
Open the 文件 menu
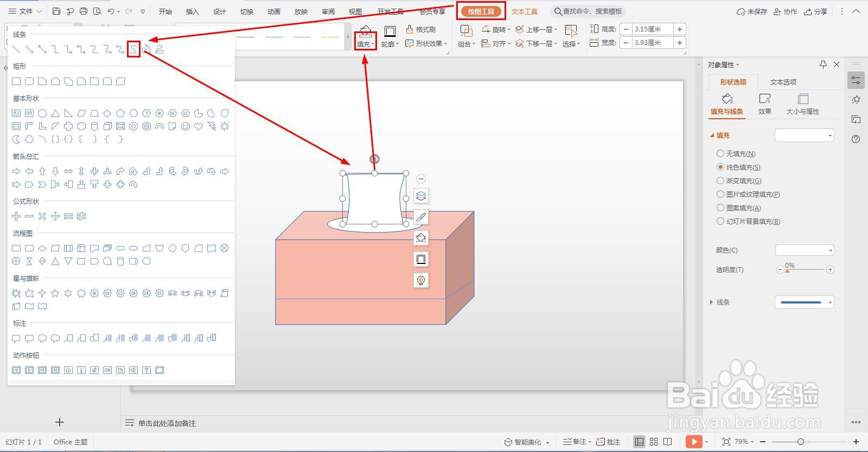click(x=25, y=11)
